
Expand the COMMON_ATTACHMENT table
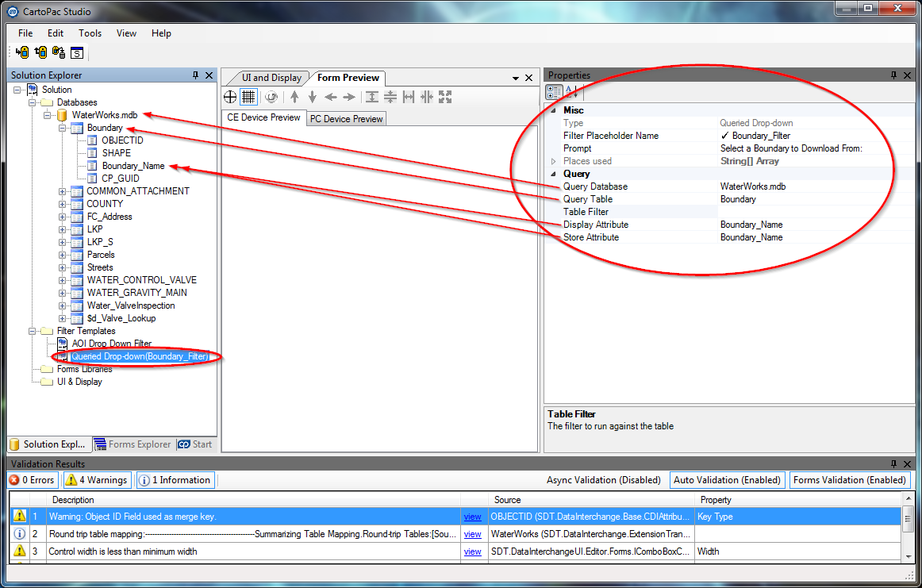[x=62, y=191]
